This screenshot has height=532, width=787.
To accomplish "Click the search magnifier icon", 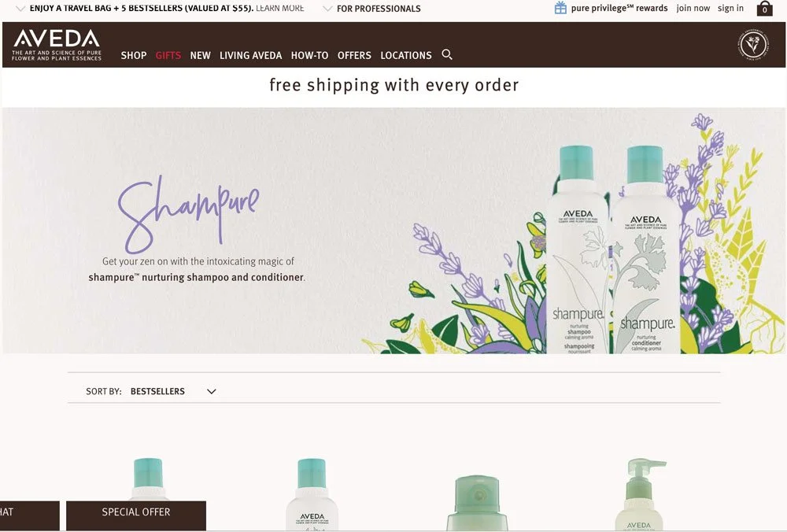I will pyautogui.click(x=447, y=55).
